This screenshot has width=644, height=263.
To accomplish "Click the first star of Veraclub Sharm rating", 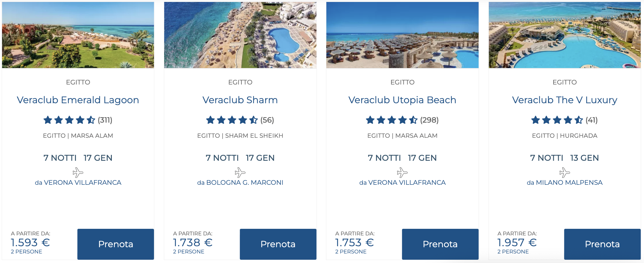I will tap(211, 120).
